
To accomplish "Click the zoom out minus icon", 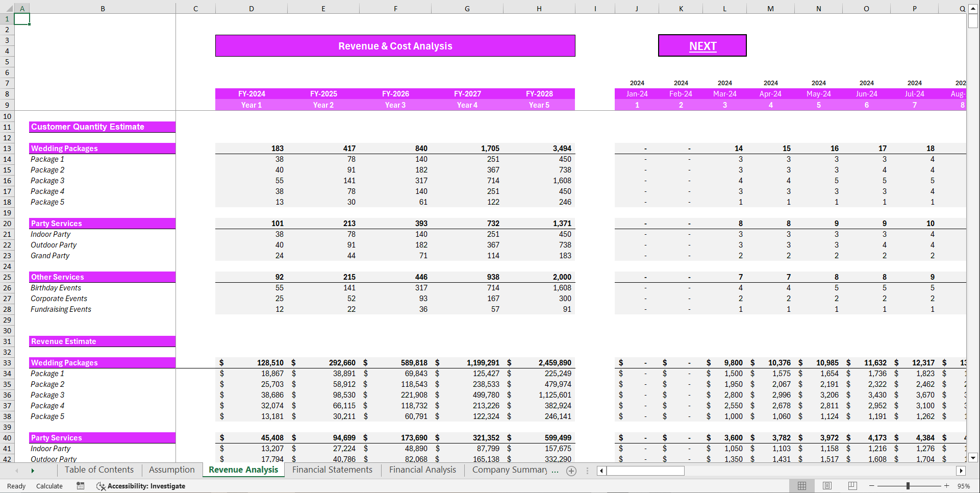I will [871, 486].
